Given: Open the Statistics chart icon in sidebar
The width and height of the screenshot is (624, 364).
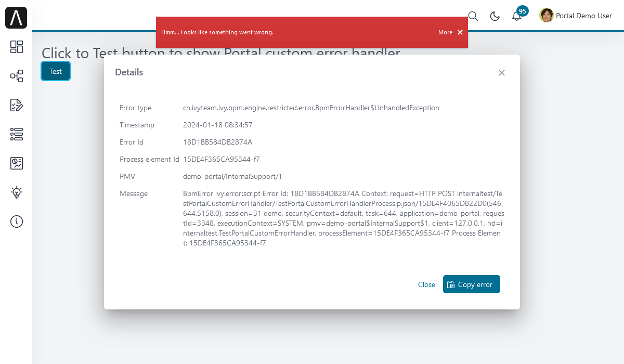Looking at the screenshot, I should 17,163.
